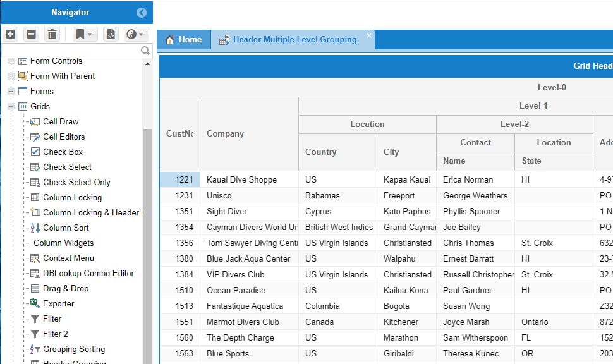Click the State column header
613x364 pixels.
554,161
